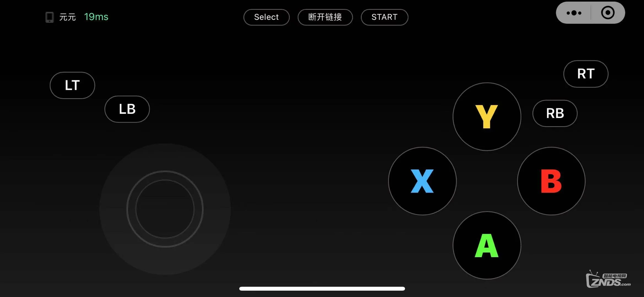
Task: Tap the 断开链接 disconnect button
Action: coord(325,17)
